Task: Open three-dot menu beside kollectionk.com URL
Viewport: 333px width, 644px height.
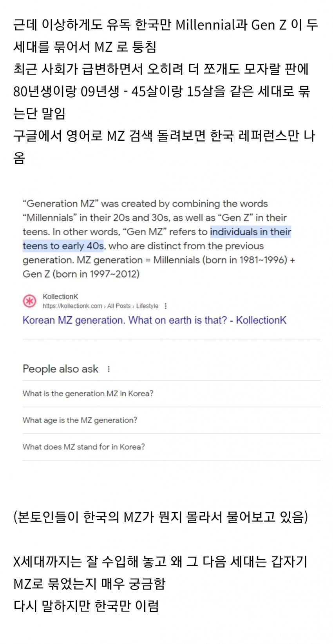Action: click(165, 306)
